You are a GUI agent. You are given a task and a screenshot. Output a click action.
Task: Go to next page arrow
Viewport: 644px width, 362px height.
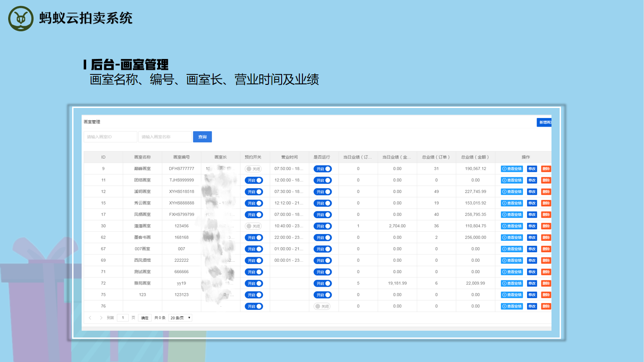tap(101, 318)
